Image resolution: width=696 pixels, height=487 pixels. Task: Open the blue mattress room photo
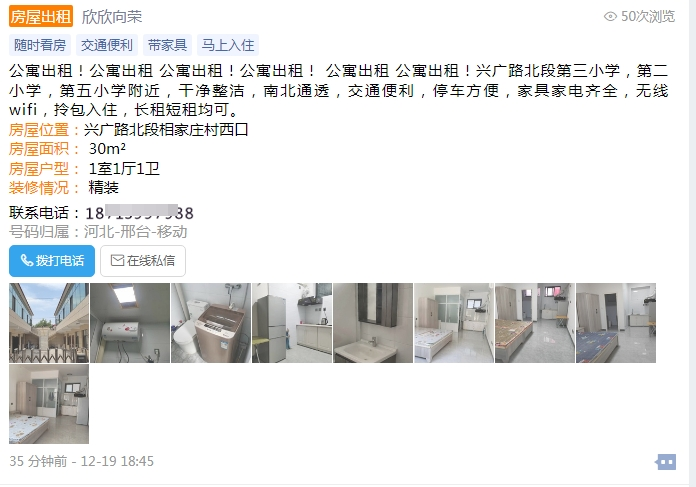click(616, 323)
